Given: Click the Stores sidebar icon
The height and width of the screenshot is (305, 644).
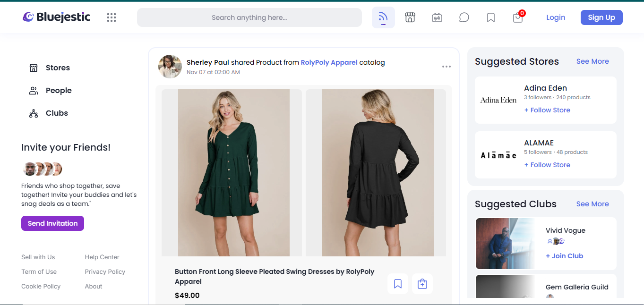Looking at the screenshot, I should point(34,68).
